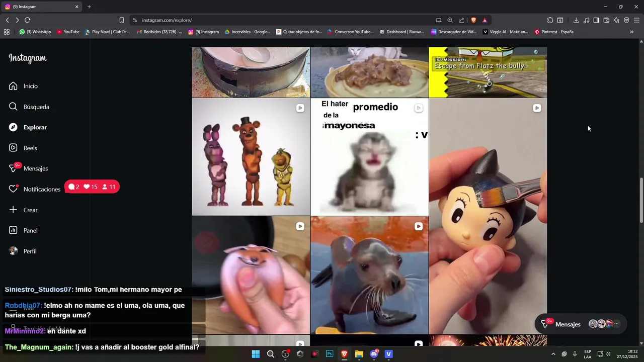The width and height of the screenshot is (644, 362).
Task: Click the browser forward arrow
Action: (x=17, y=20)
